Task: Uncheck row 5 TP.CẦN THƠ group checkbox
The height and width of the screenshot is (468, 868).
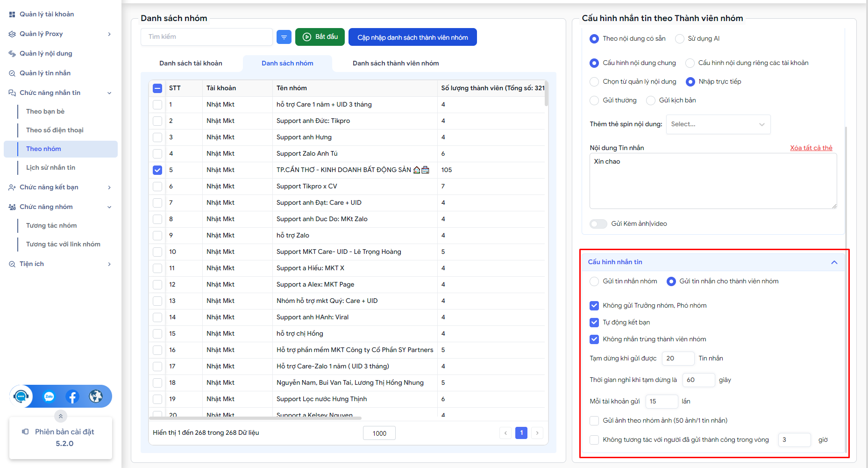Action: coord(157,170)
